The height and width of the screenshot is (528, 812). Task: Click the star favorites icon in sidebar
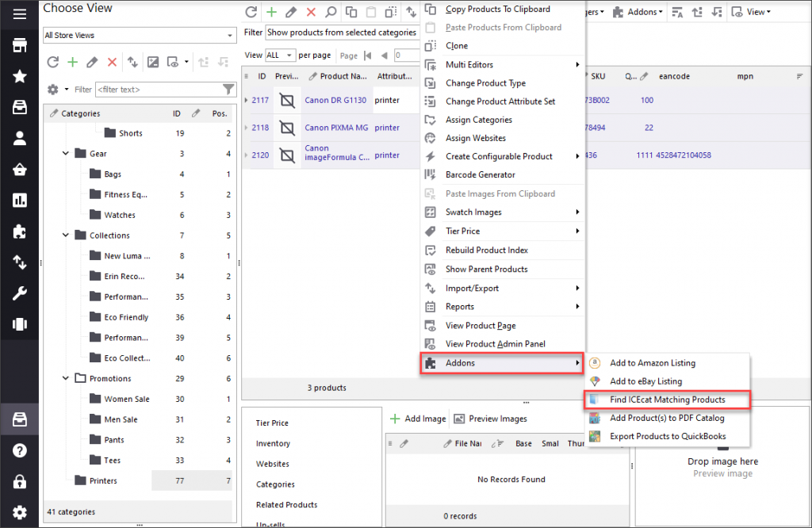(19, 76)
